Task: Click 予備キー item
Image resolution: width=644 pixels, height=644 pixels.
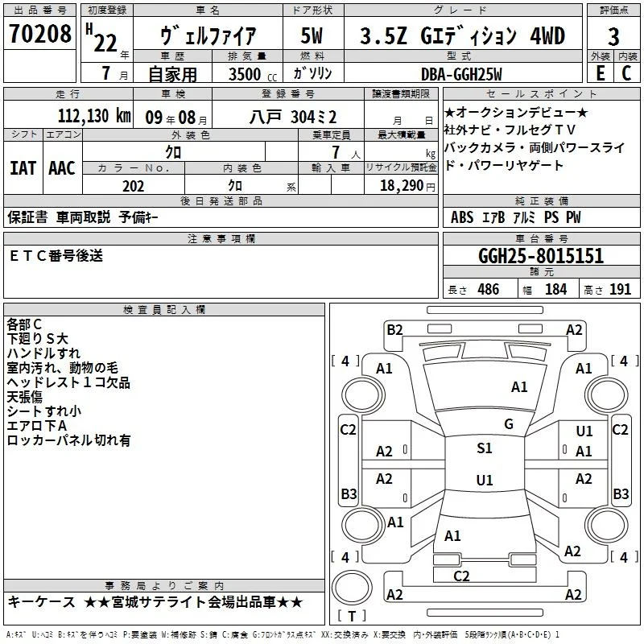Action: [x=138, y=217]
